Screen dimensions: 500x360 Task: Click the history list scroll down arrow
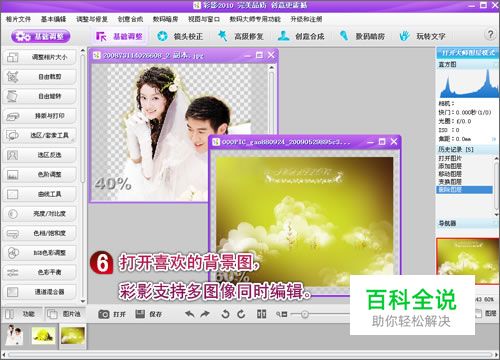click(x=496, y=214)
